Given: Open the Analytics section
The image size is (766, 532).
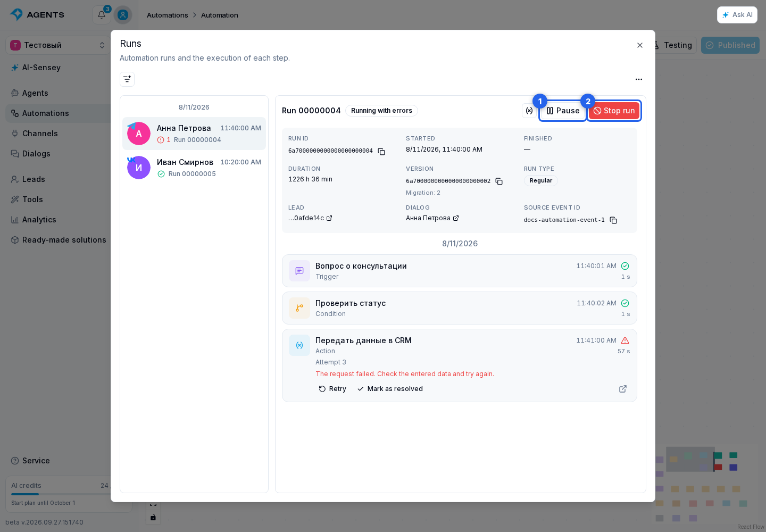Looking at the screenshot, I should coord(58,220).
